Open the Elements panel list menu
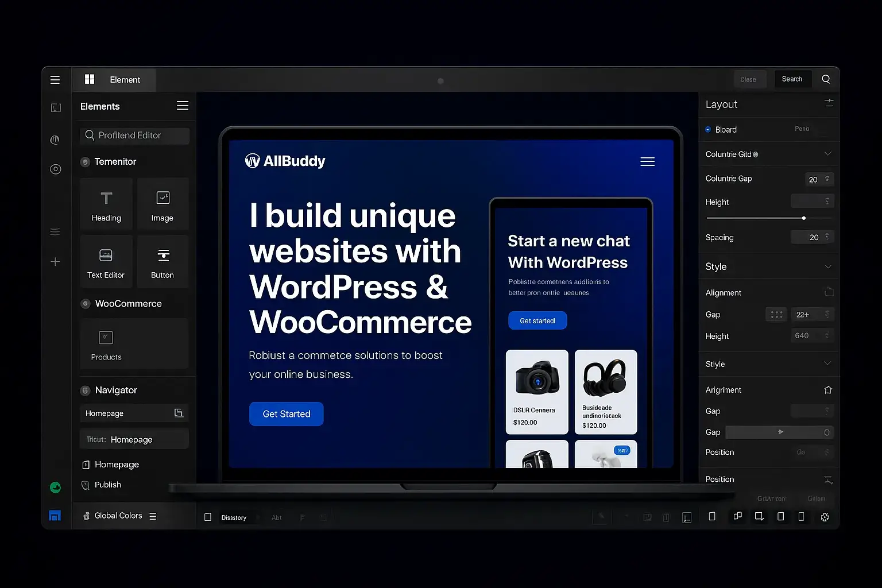 pos(183,106)
